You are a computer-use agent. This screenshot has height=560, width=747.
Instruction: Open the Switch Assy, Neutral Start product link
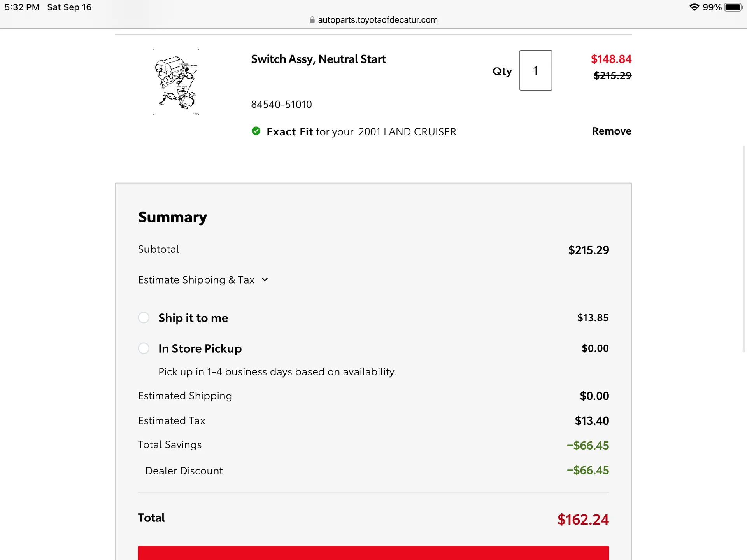point(318,59)
